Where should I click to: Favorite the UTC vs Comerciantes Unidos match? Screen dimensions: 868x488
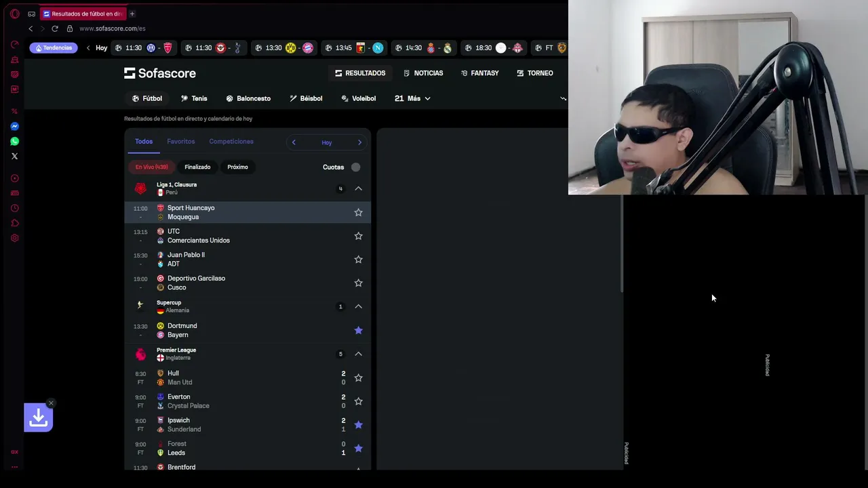click(x=358, y=236)
